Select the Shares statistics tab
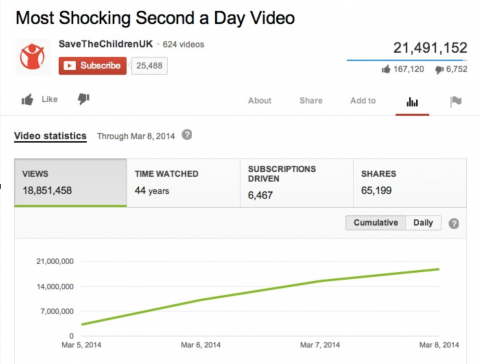The height and width of the screenshot is (364, 480). pos(410,183)
